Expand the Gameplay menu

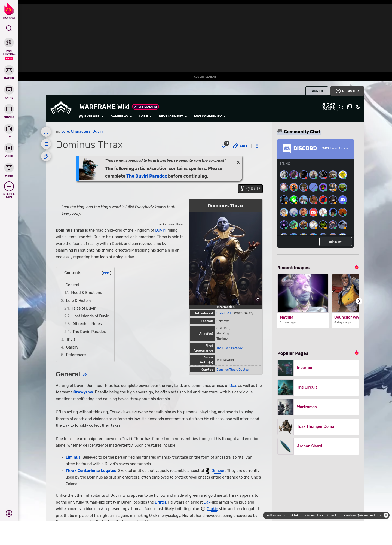click(121, 116)
